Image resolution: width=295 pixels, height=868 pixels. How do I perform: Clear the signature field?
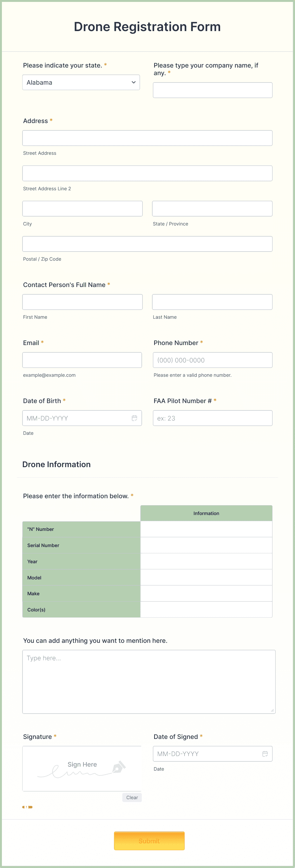click(x=132, y=798)
